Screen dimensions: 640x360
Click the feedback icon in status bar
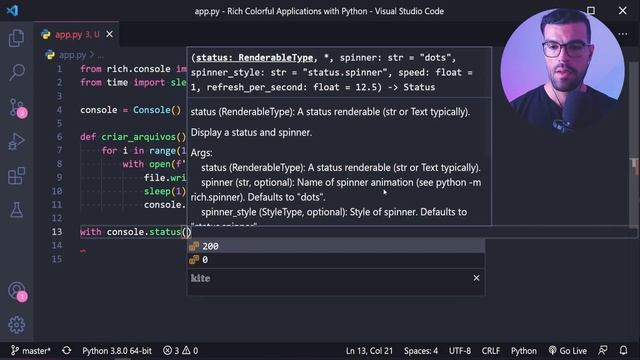tap(602, 351)
